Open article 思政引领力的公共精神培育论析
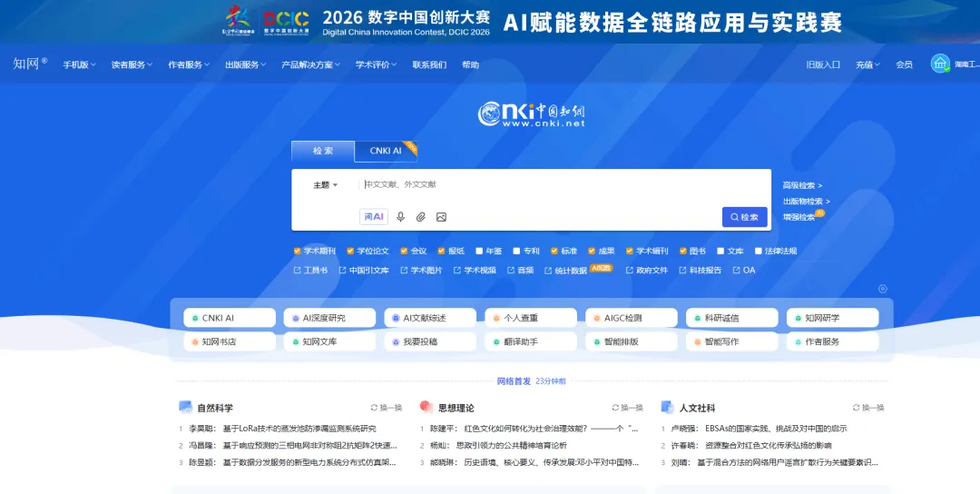 point(511,445)
